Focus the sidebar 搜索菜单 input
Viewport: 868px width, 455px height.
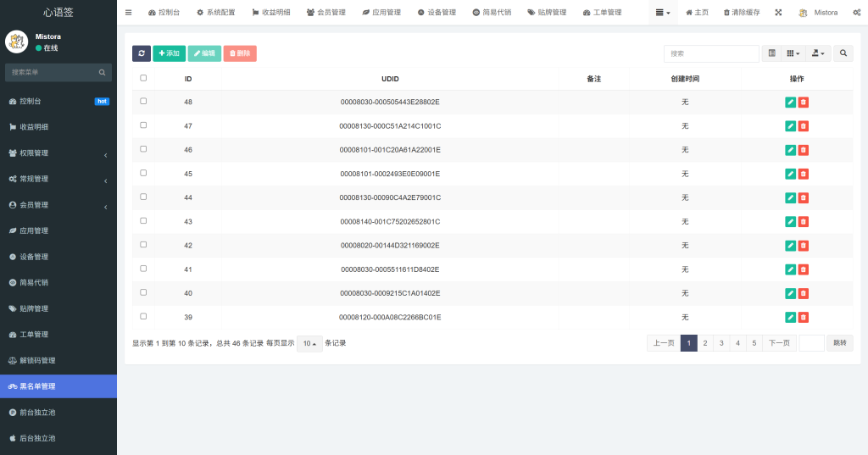pyautogui.click(x=51, y=72)
